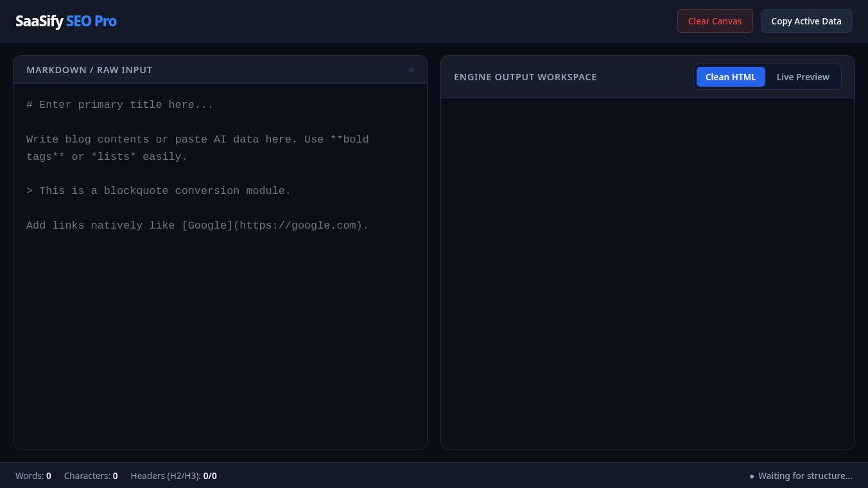This screenshot has height=488, width=868.
Task: Focus the Markdown raw input textarea
Action: pyautogui.click(x=220, y=266)
